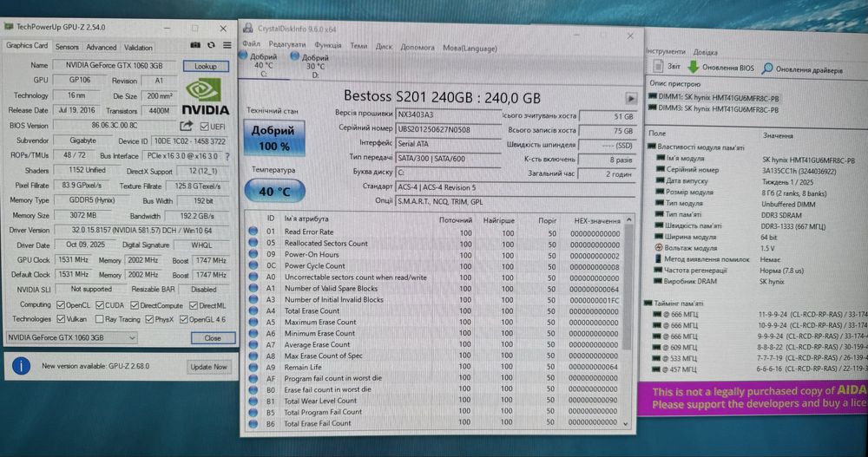Toggle the DirectML checkbox
Image resolution: width=868 pixels, height=457 pixels.
(194, 305)
